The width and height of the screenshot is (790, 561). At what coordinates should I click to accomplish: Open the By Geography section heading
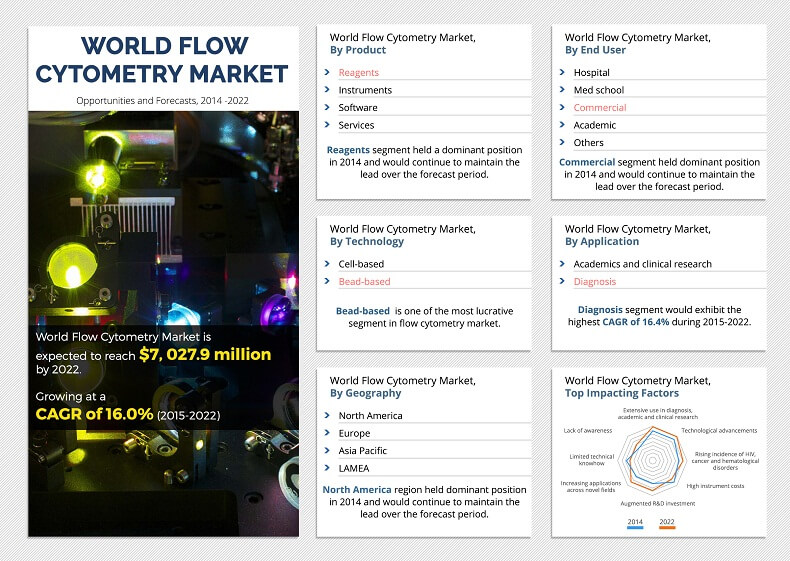click(x=365, y=393)
